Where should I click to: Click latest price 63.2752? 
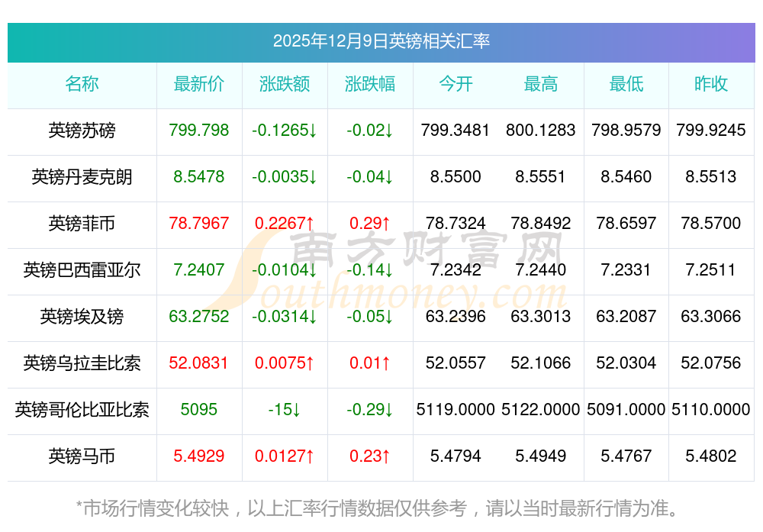click(199, 317)
